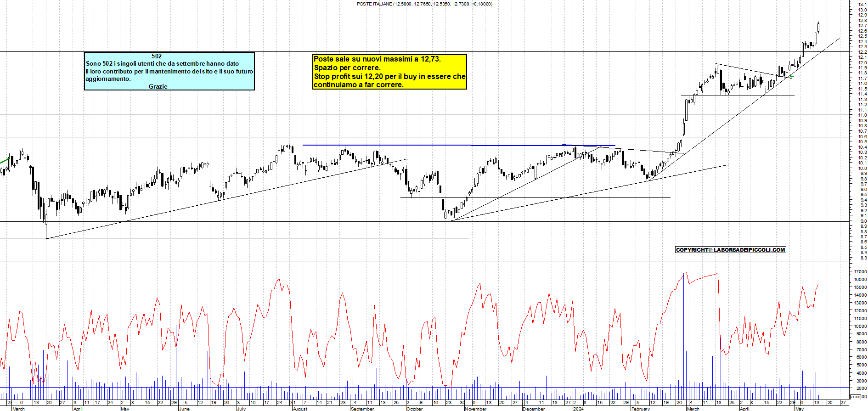Click the 'June' month label on the time axis
The width and height of the screenshot is (868, 411).
point(184,409)
